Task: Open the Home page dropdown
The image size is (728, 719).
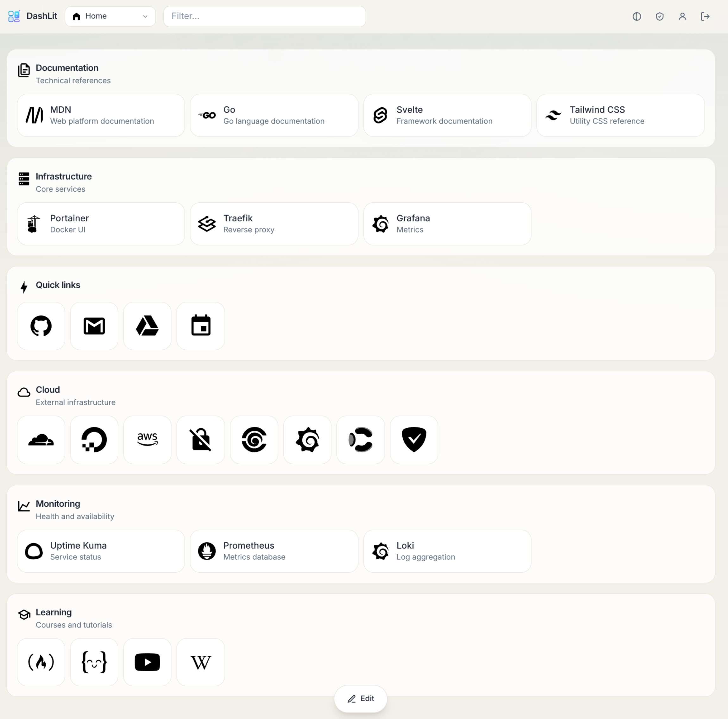Action: coord(110,16)
